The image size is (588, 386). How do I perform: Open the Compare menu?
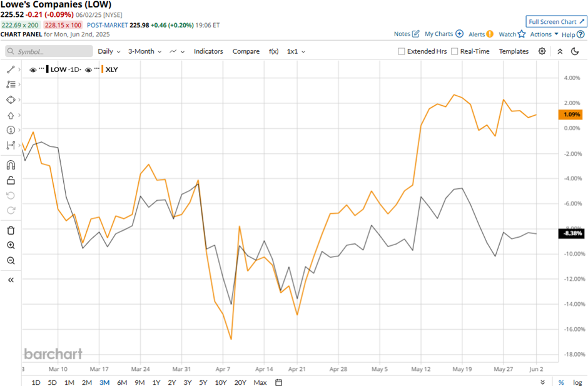(246, 51)
